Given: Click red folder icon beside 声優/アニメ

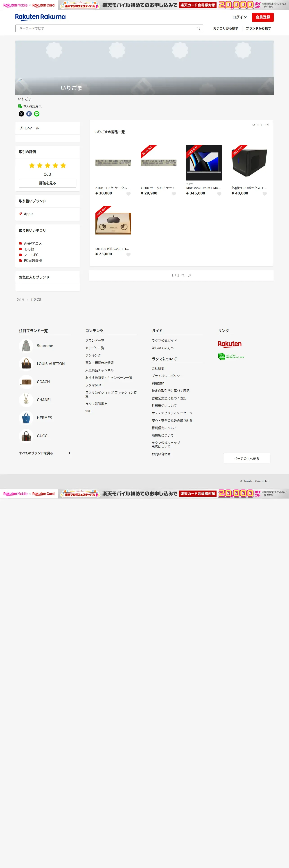Looking at the screenshot, I should (x=20, y=243).
